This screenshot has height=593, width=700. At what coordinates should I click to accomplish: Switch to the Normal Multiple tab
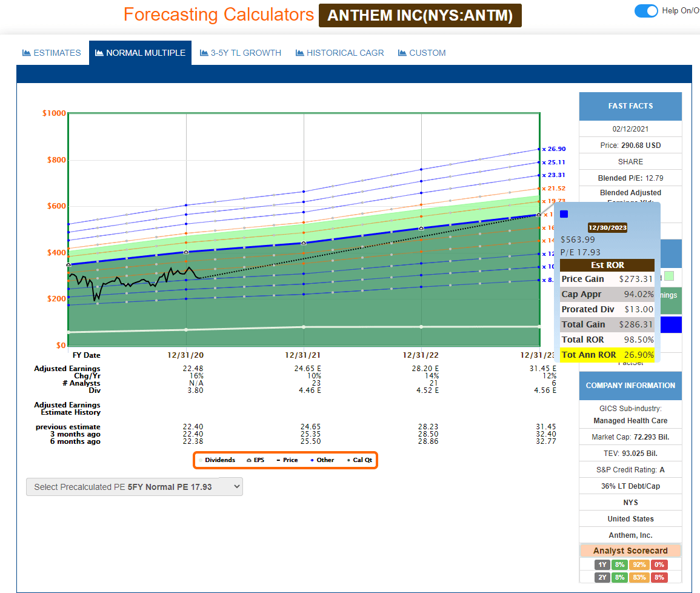click(140, 53)
